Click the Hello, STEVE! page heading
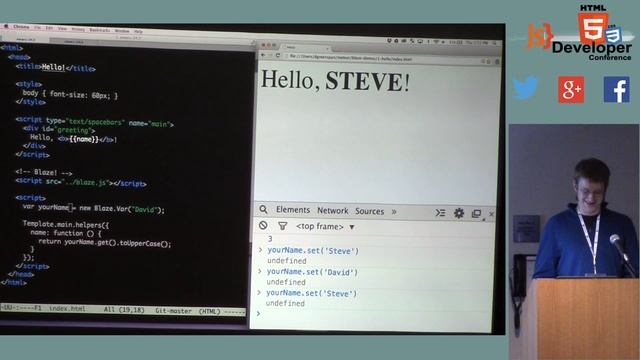The width and height of the screenshot is (640, 360). [335, 81]
